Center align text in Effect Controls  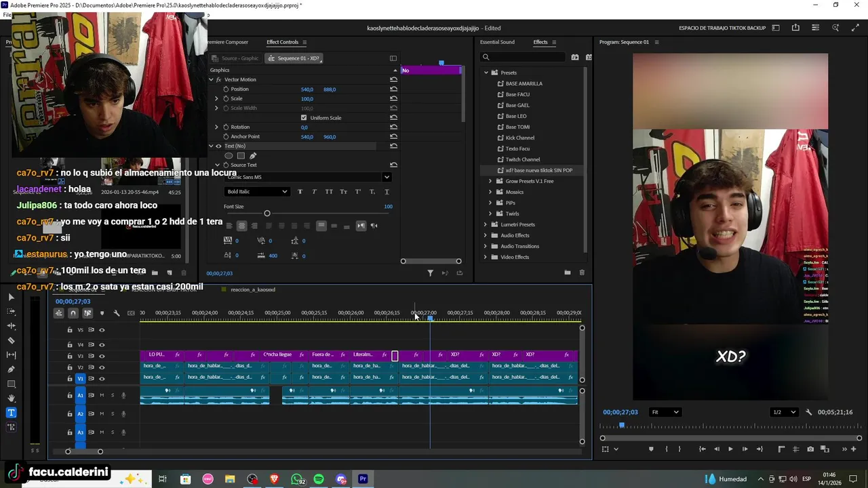coord(241,226)
